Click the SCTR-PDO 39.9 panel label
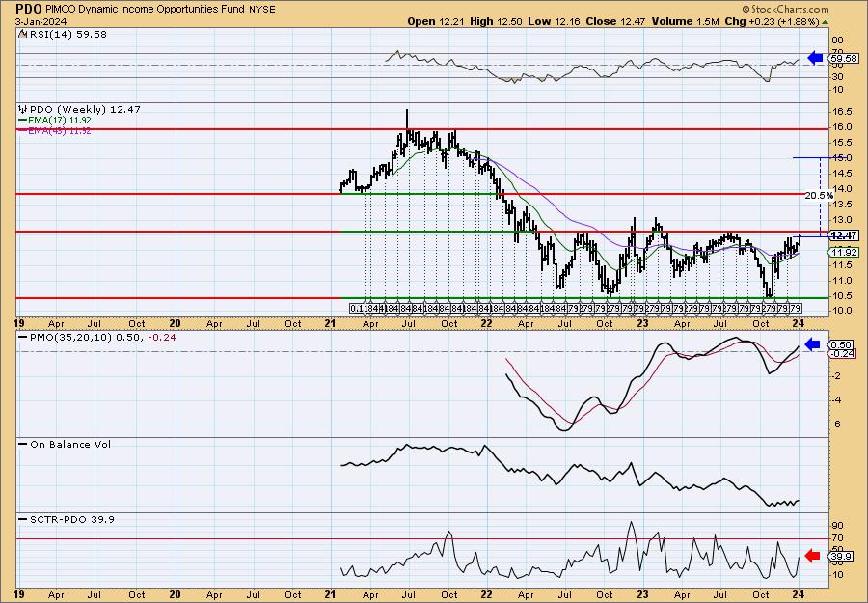 tap(72, 519)
